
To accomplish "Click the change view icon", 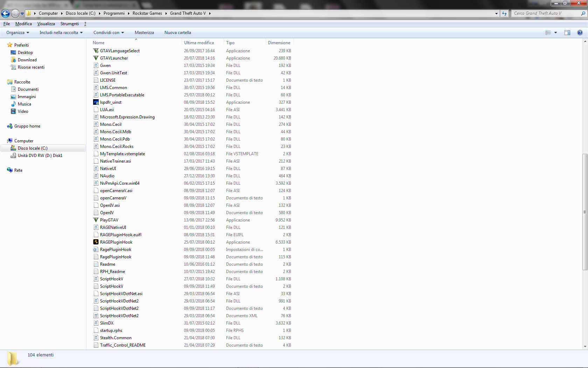I will point(548,33).
